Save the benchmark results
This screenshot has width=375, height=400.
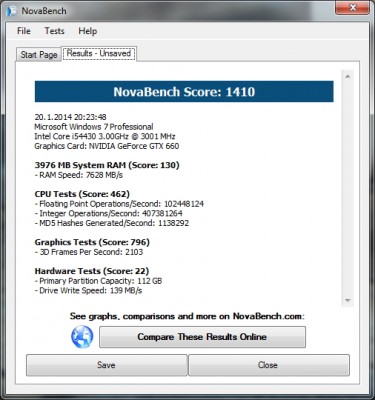pyautogui.click(x=107, y=365)
